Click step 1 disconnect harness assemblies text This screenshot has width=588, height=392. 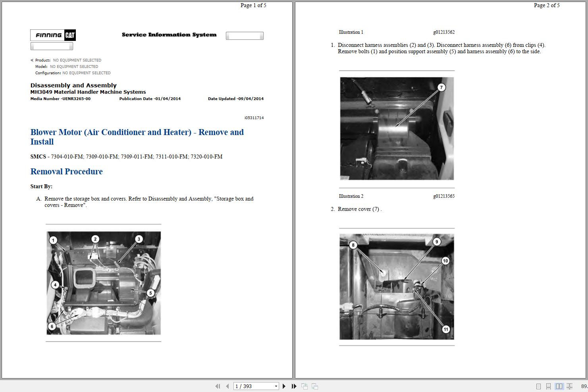441,48
